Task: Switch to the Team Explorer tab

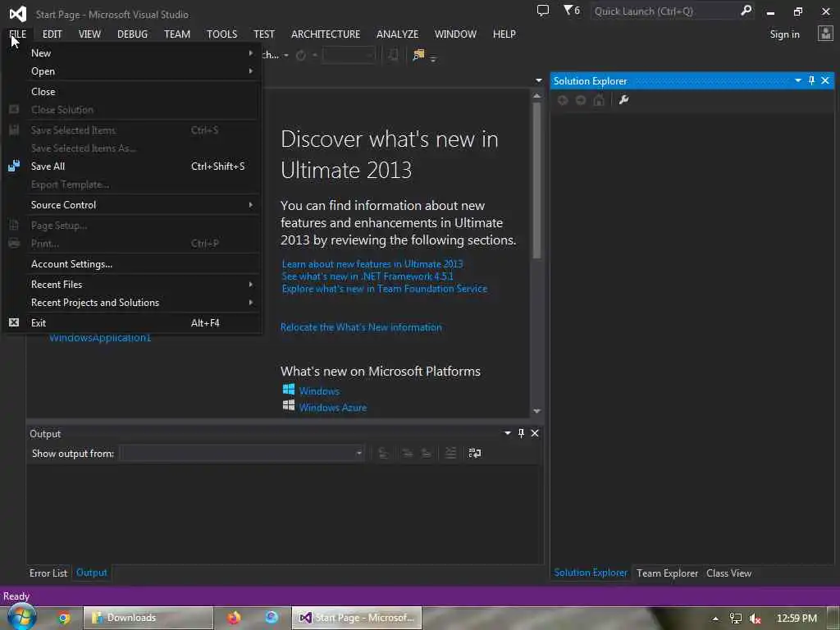Action: [x=667, y=573]
